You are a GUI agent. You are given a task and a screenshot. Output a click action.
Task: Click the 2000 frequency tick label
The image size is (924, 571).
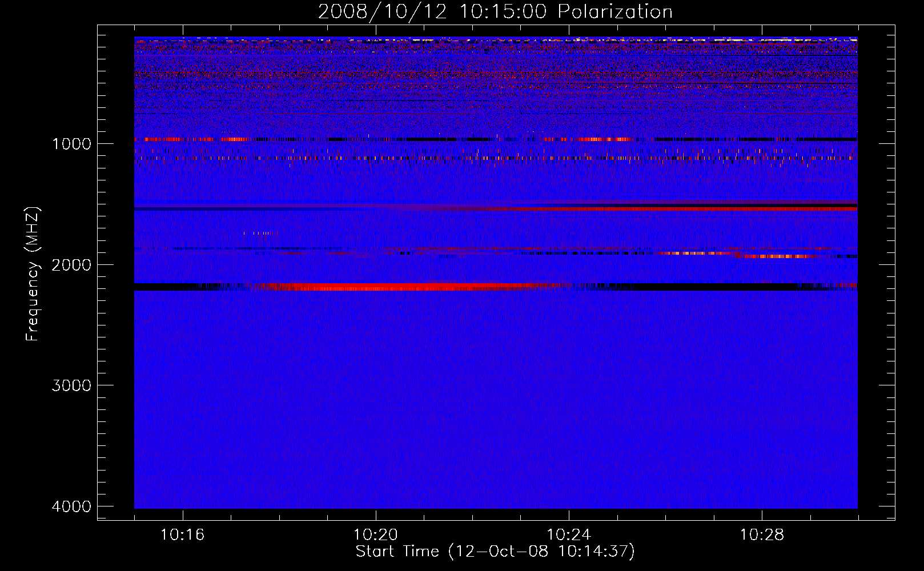tap(71, 264)
